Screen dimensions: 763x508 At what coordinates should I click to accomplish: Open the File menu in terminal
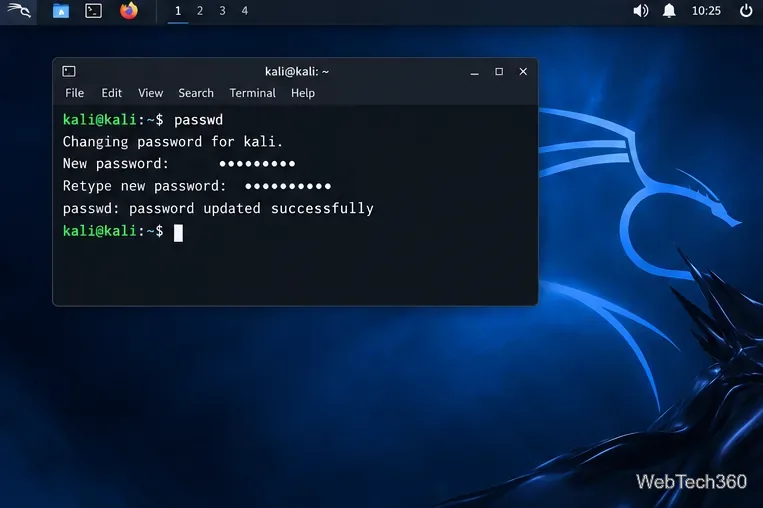tap(74, 93)
